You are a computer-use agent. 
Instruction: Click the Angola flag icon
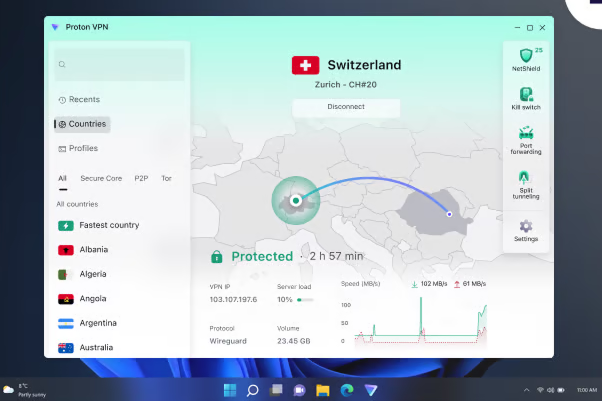pyautogui.click(x=66, y=299)
